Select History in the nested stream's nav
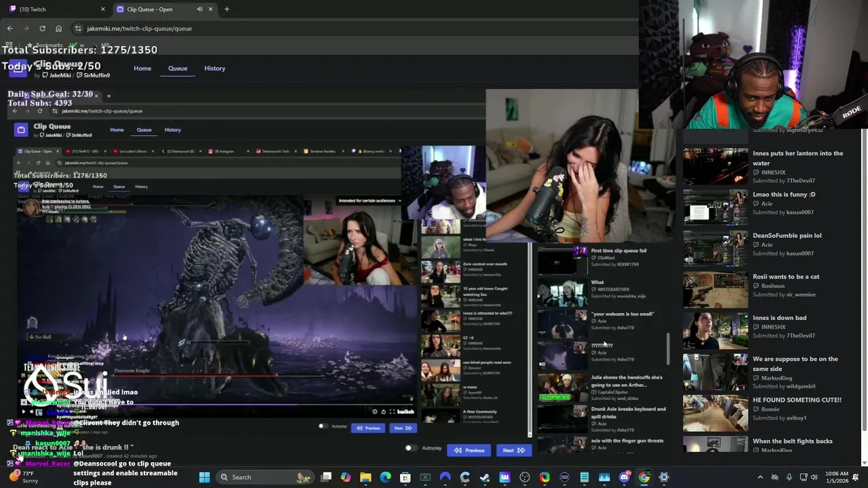 (x=172, y=129)
